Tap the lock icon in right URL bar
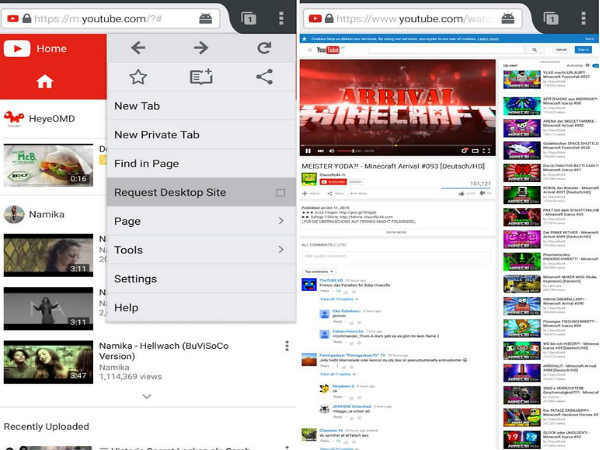This screenshot has height=450, width=600. coord(329,18)
